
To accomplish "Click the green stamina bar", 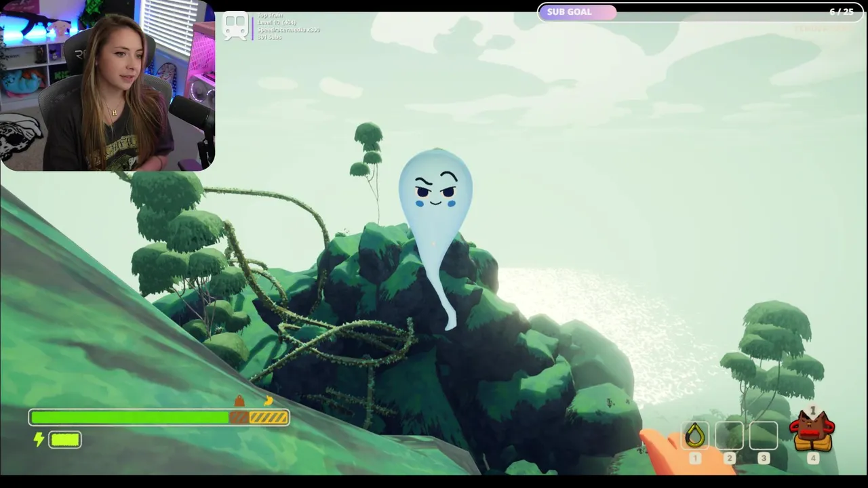I will point(129,418).
